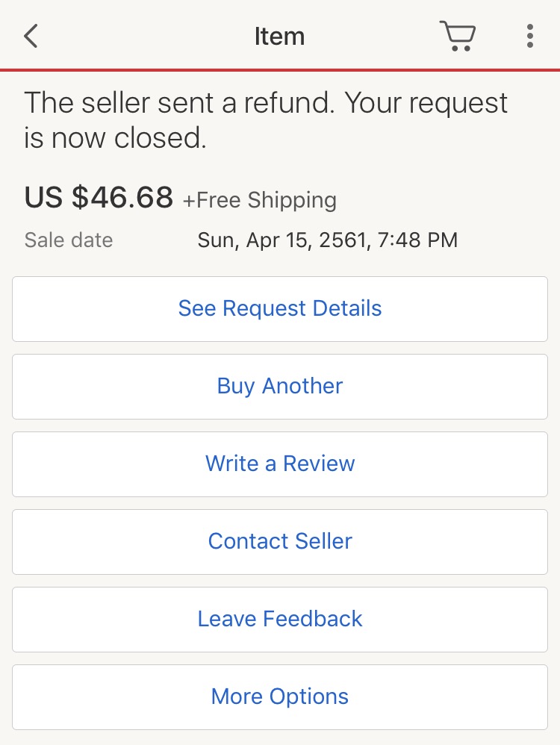Expand More Options
Image resolution: width=560 pixels, height=745 pixels.
click(x=280, y=697)
